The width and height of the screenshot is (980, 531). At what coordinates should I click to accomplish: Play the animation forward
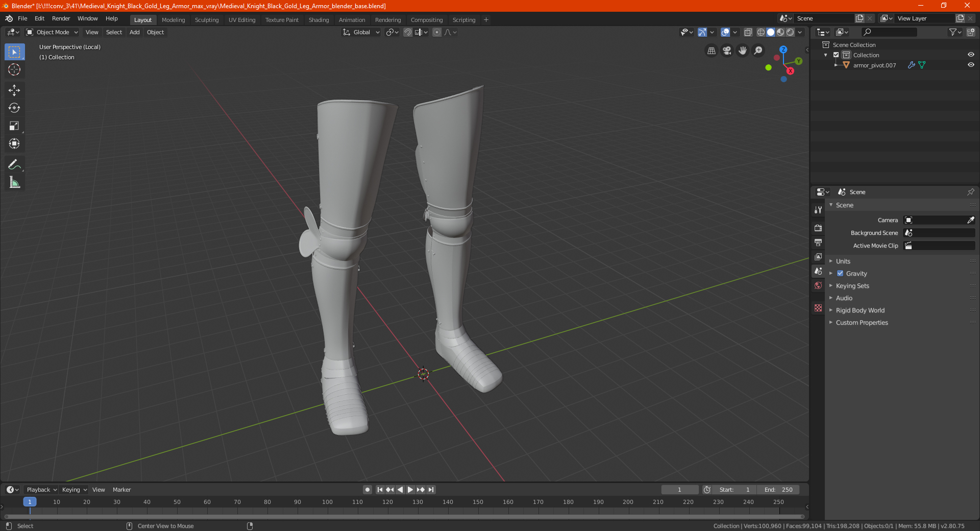pos(410,490)
